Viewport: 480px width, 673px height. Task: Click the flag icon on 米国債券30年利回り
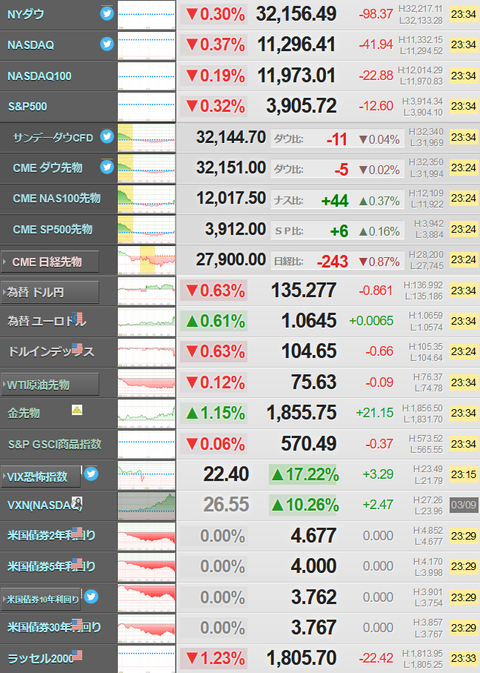coord(77,624)
